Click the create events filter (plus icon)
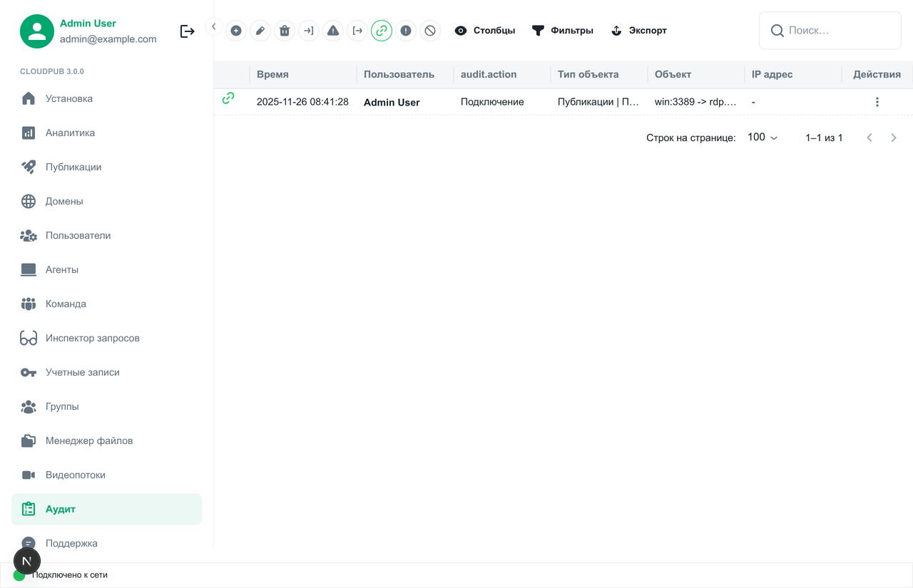 (x=236, y=31)
